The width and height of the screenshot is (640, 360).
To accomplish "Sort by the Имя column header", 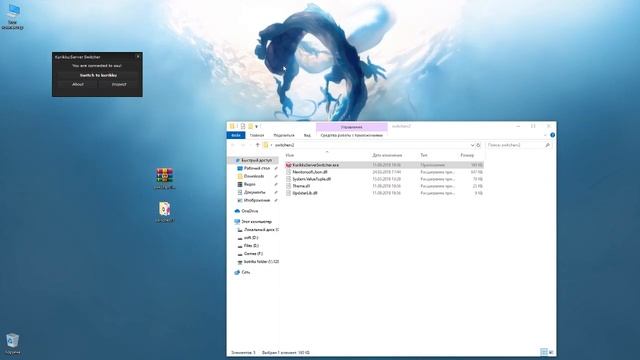I will [x=290, y=155].
